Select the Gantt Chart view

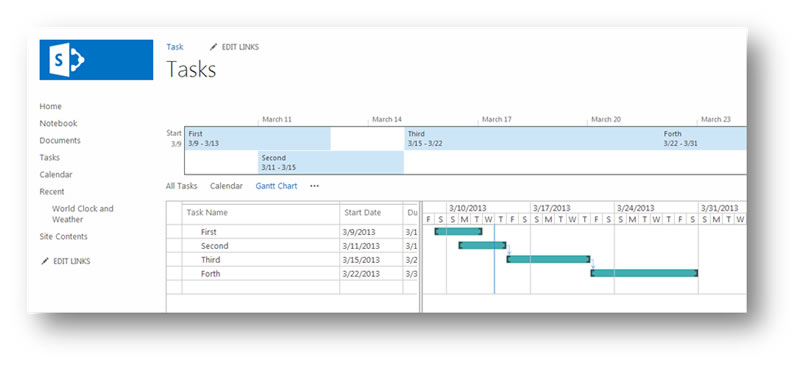pyautogui.click(x=277, y=186)
